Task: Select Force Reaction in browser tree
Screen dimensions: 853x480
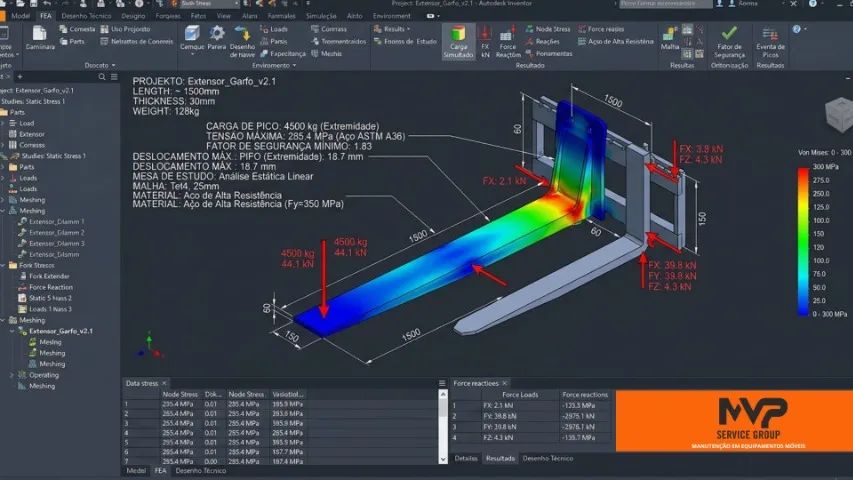Action: coord(46,287)
